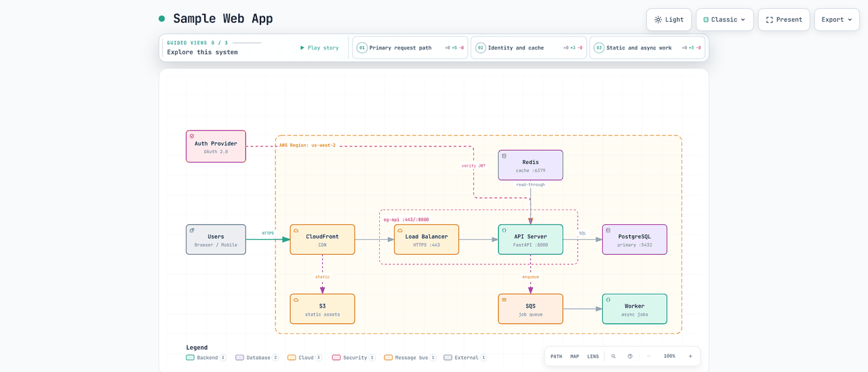
Task: Click the Legend heading
Action: [x=197, y=348]
